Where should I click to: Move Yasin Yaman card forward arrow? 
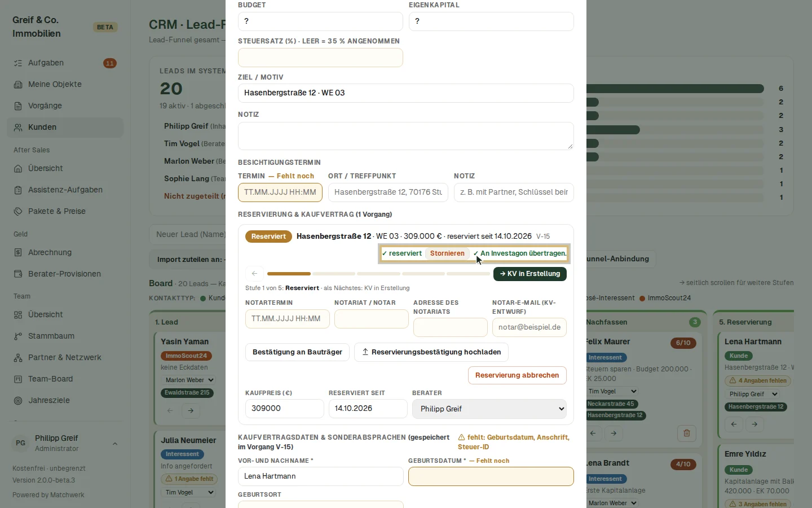(191, 411)
